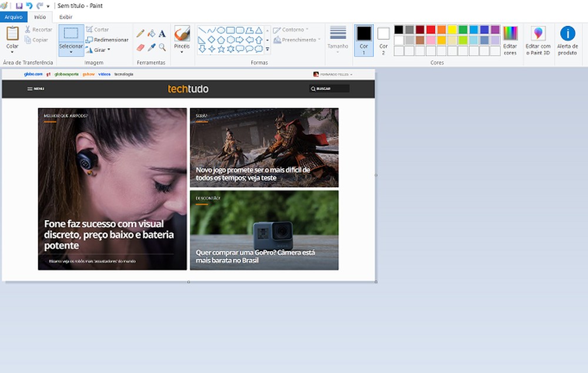Switch to the Exibir tab
This screenshot has height=373, width=588.
(x=66, y=17)
